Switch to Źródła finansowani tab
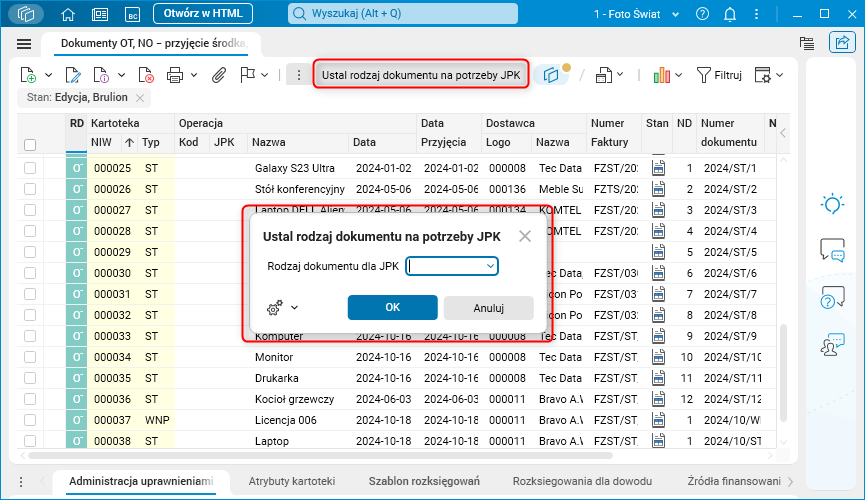This screenshot has width=865, height=500. click(x=734, y=481)
